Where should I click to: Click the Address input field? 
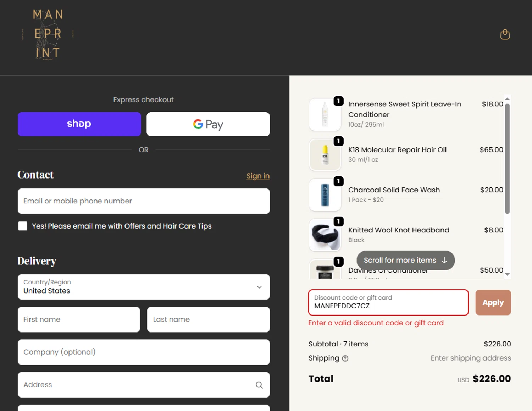(x=144, y=385)
